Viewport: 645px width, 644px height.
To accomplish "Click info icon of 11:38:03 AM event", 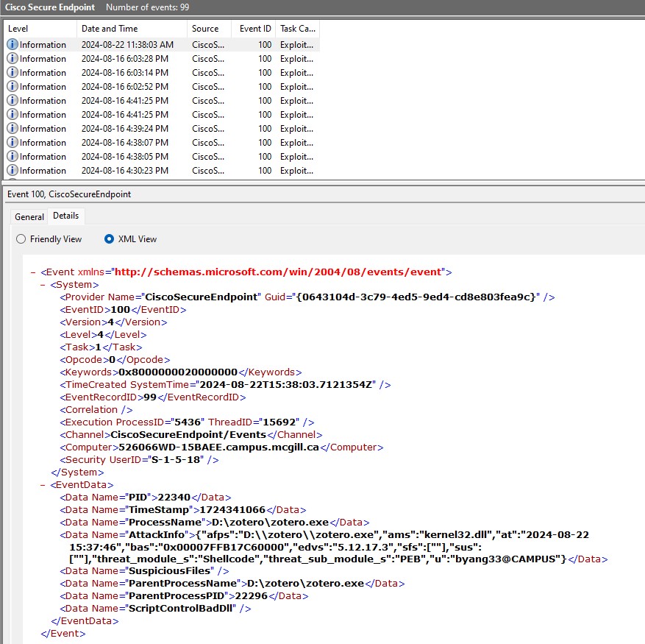I will [x=13, y=44].
